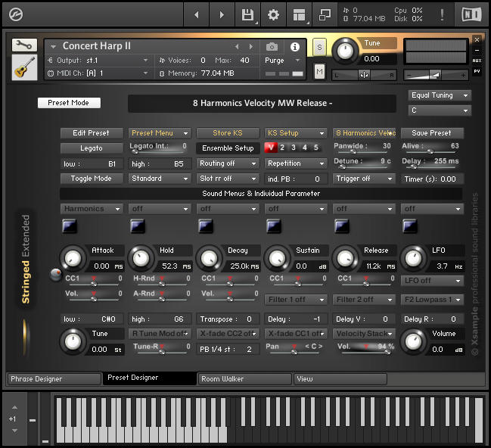The image size is (491, 448).
Task: Click the Save Preset button
Action: 432,133
